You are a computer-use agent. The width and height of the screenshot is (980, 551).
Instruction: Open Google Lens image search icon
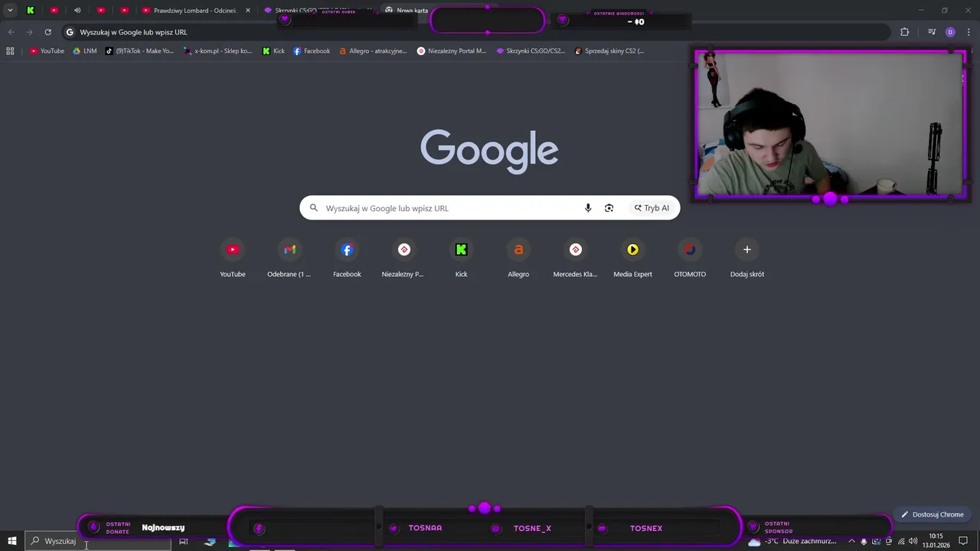tap(609, 208)
